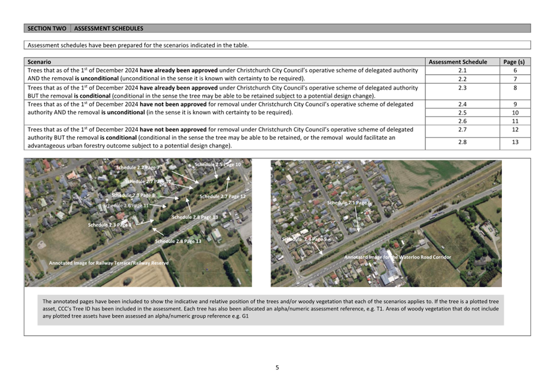Click the Page (s) column header

(x=515, y=62)
